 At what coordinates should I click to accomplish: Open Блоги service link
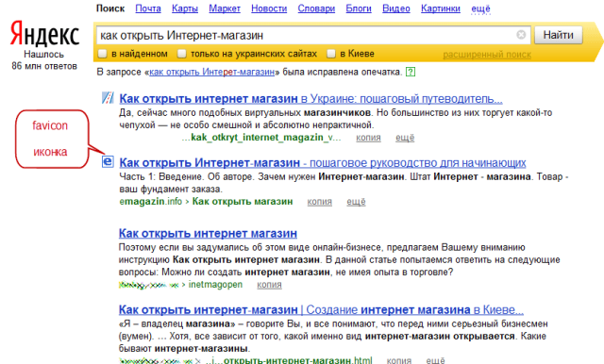click(x=359, y=8)
